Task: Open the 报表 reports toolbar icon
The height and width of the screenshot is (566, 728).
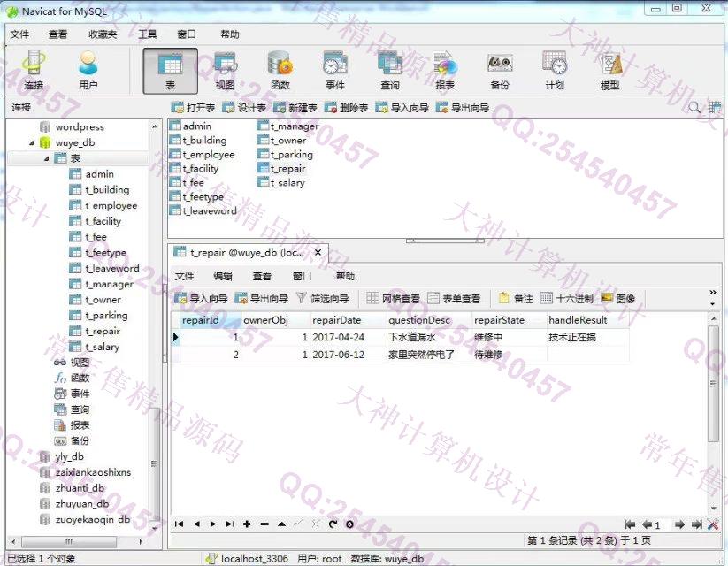Action: coord(445,71)
